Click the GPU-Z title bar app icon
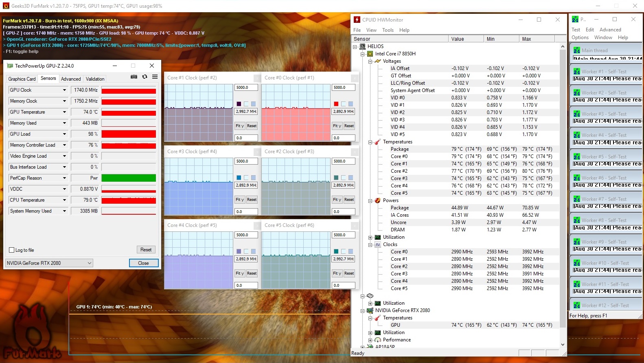Viewport: 644px width, 363px height. click(x=10, y=66)
